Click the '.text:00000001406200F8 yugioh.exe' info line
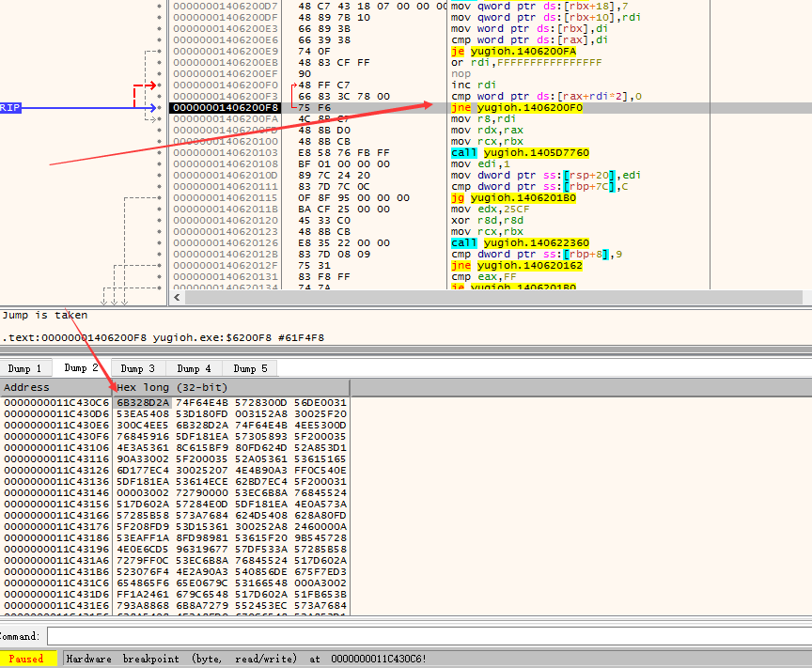The height and width of the screenshot is (668, 812). (163, 337)
